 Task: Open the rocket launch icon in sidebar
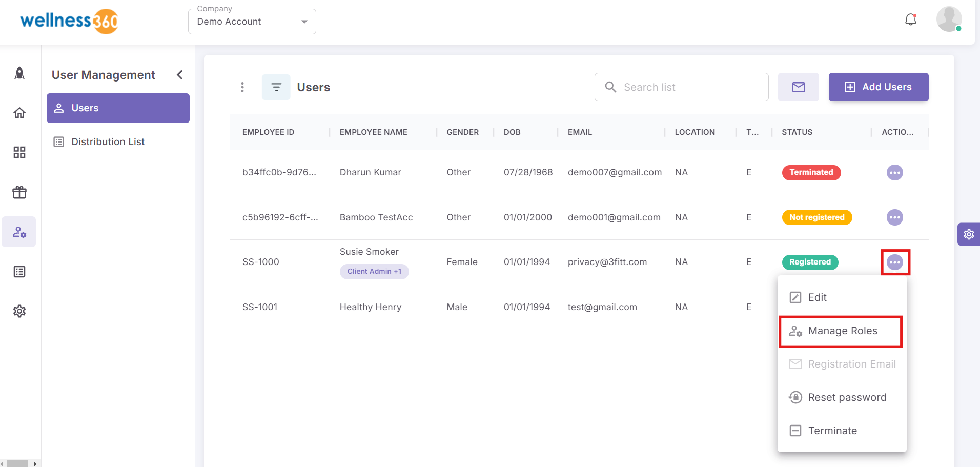coord(19,73)
